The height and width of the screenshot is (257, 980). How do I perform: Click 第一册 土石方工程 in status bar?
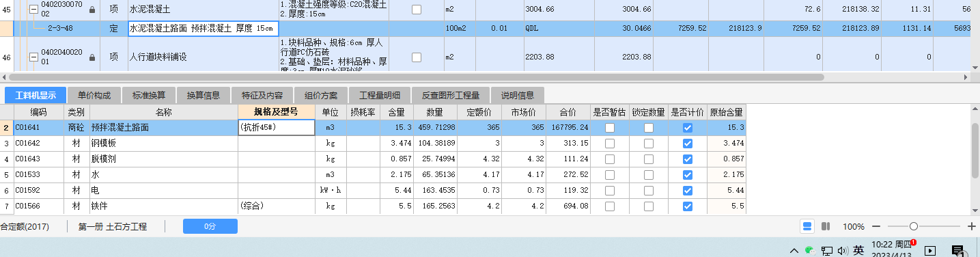tap(113, 226)
